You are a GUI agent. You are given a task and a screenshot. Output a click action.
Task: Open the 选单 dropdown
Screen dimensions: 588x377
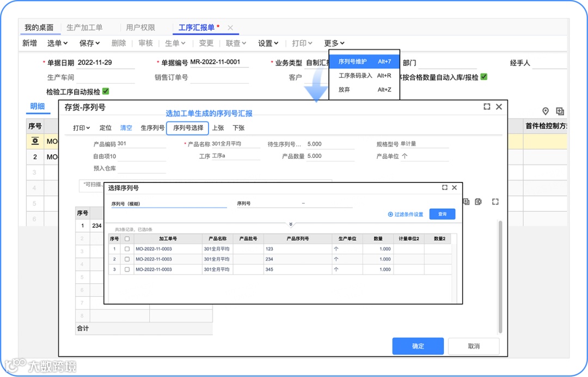click(57, 43)
